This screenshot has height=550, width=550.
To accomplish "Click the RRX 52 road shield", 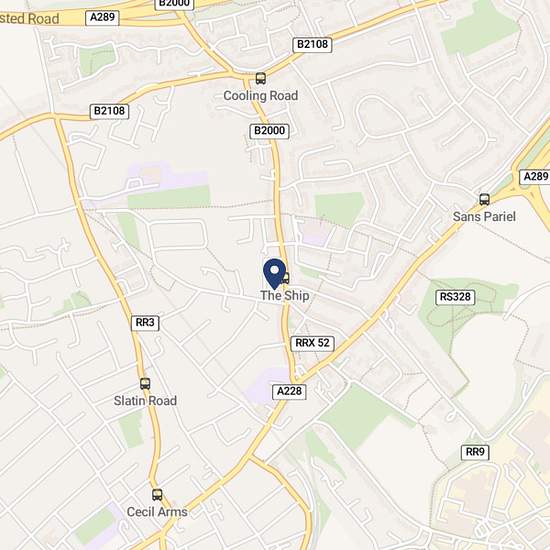I will coord(313,343).
